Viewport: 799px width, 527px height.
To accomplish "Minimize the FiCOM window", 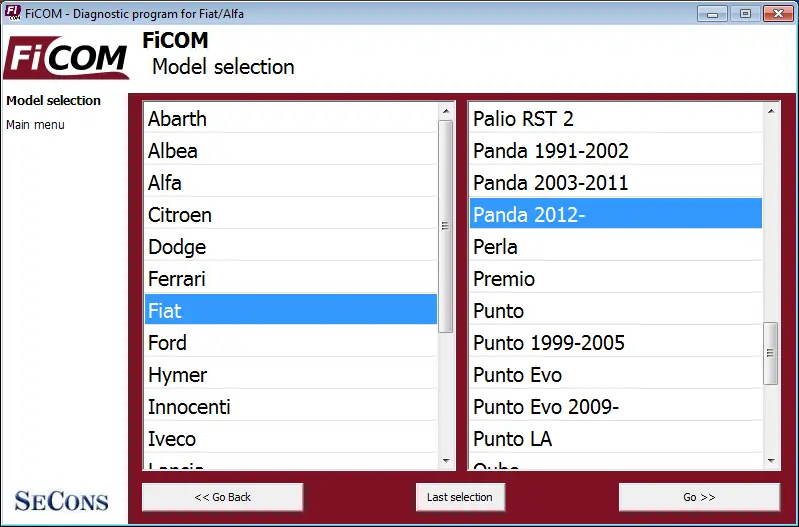I will [712, 14].
